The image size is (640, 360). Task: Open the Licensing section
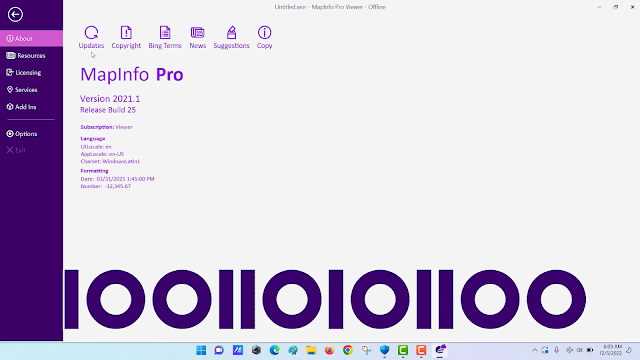pos(31,73)
